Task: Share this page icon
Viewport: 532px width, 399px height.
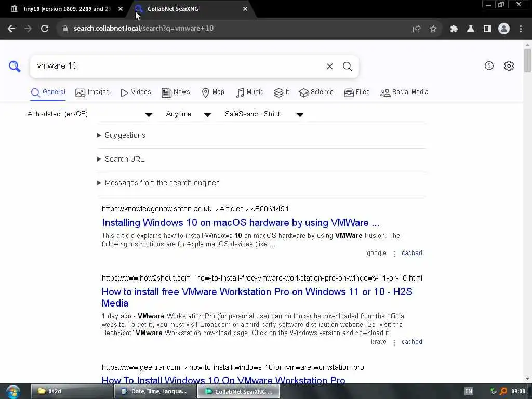Action: pyautogui.click(x=416, y=29)
